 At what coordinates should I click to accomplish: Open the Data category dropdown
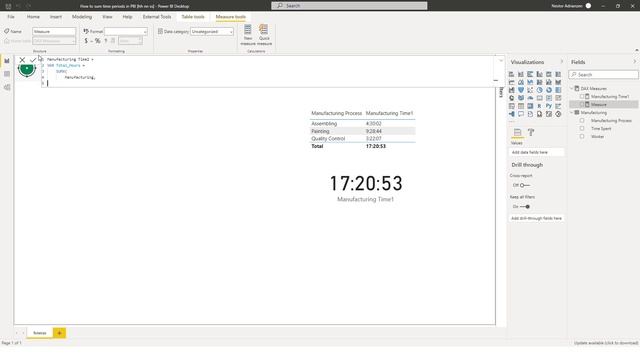(x=212, y=31)
